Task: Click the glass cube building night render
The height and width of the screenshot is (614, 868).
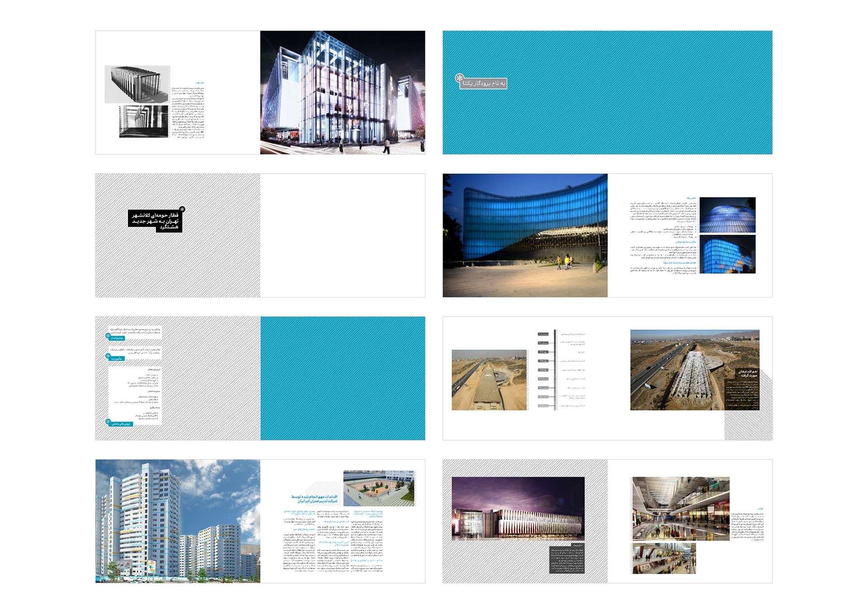Action: pyautogui.click(x=342, y=93)
